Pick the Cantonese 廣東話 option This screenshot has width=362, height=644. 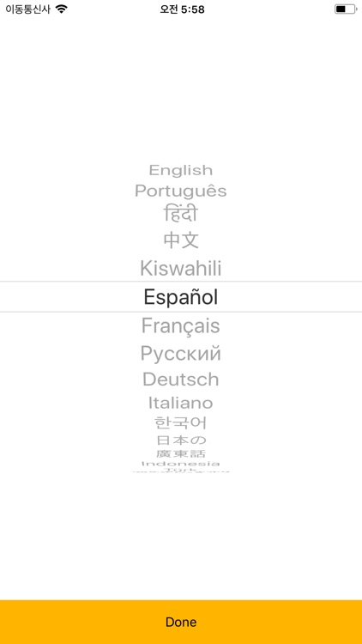181,454
